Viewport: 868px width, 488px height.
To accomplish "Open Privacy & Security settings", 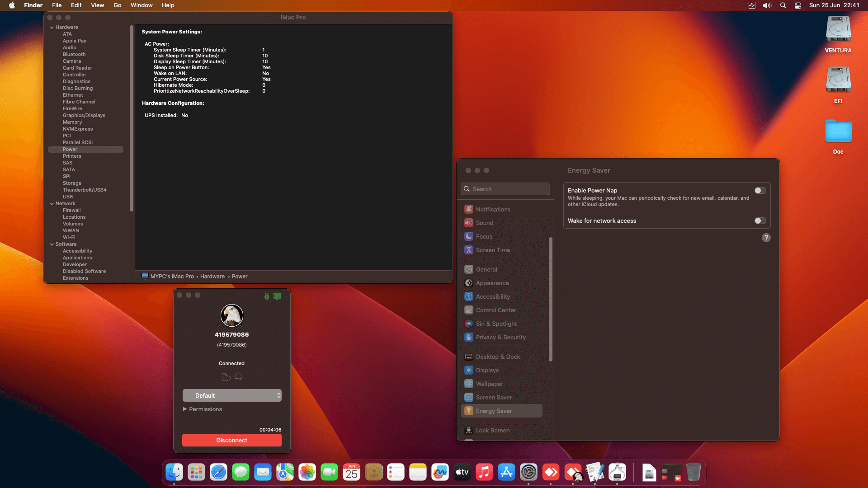I will click(503, 337).
